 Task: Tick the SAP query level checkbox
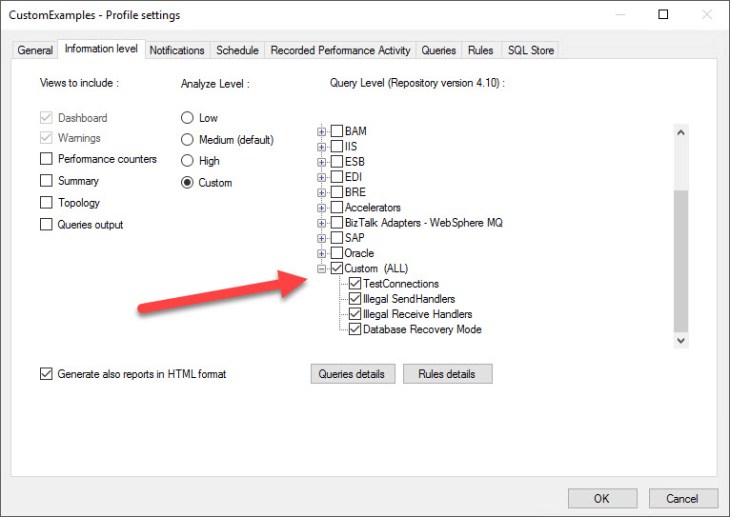(x=337, y=238)
